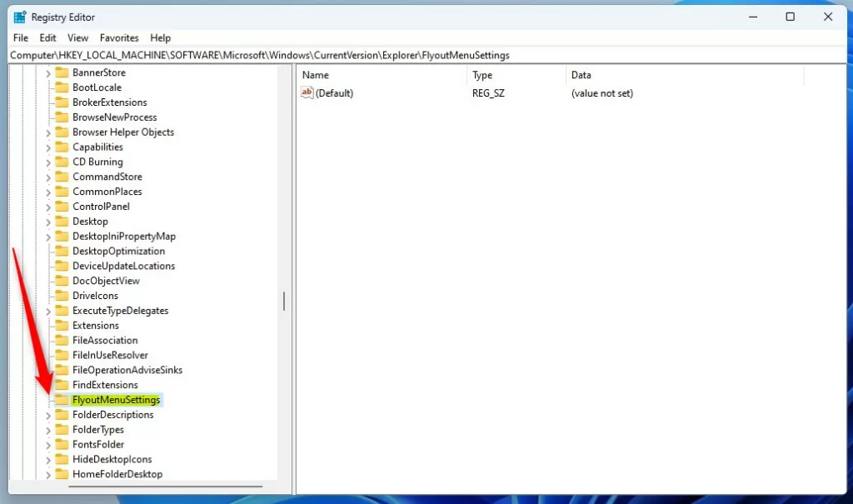The image size is (853, 504).
Task: Expand the CommandStore key
Action: click(x=47, y=177)
